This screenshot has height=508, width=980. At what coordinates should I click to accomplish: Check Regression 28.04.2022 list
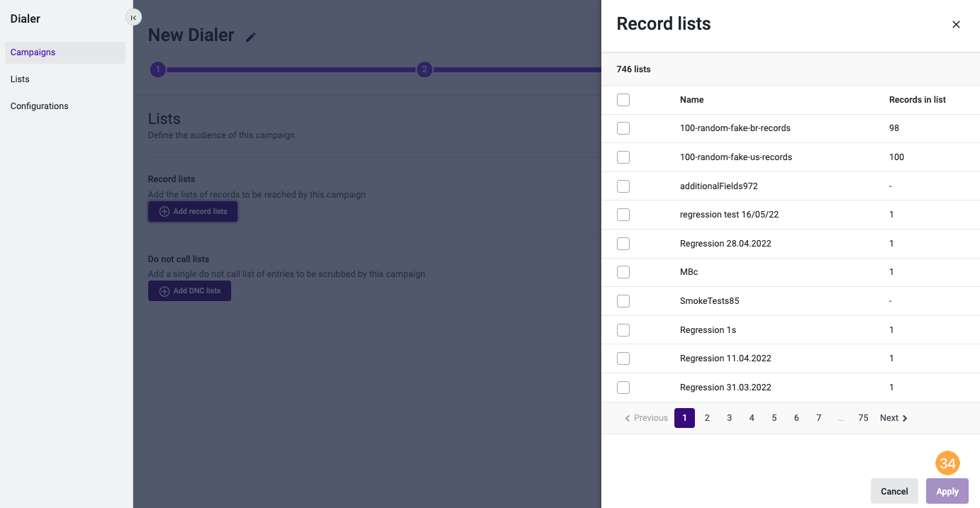(623, 244)
